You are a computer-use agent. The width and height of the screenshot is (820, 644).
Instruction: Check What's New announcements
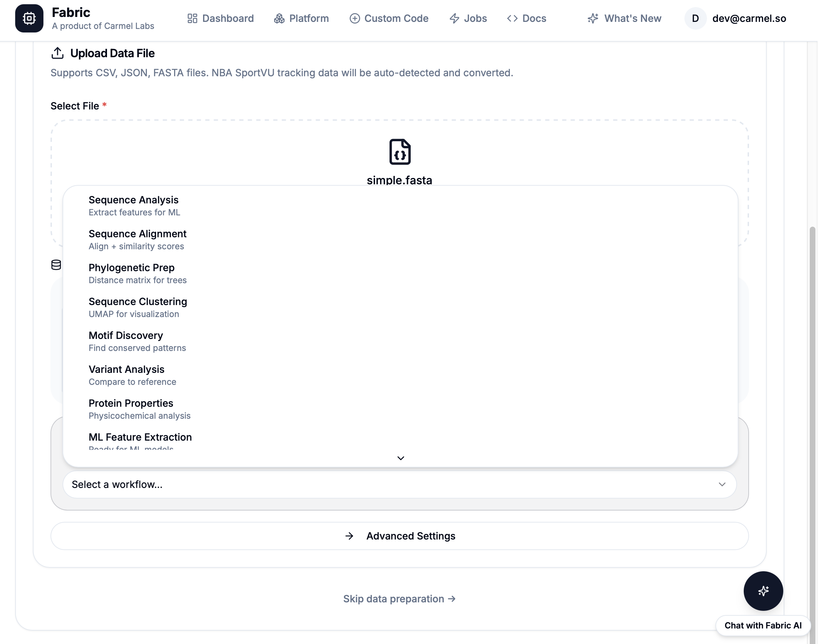pos(625,18)
